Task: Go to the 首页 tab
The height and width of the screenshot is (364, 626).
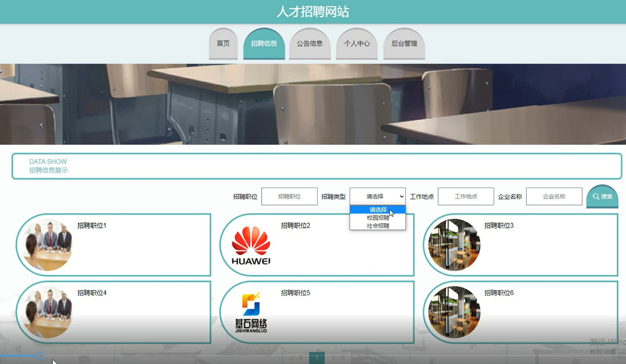Action: [223, 44]
